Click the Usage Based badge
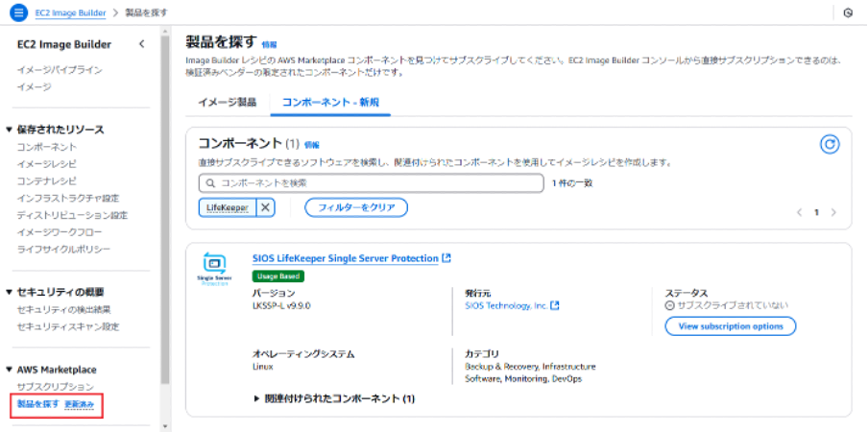This screenshot has width=868, height=432. pos(277,276)
